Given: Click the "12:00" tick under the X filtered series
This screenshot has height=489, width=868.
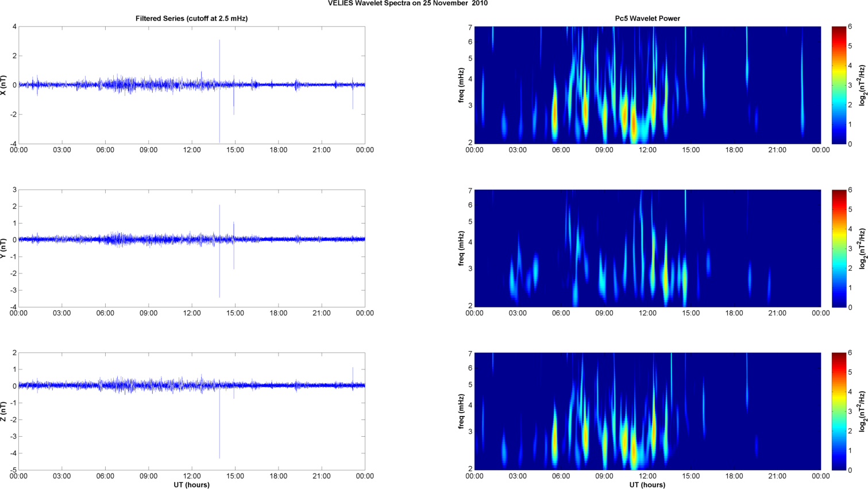Looking at the screenshot, I should pyautogui.click(x=192, y=150).
